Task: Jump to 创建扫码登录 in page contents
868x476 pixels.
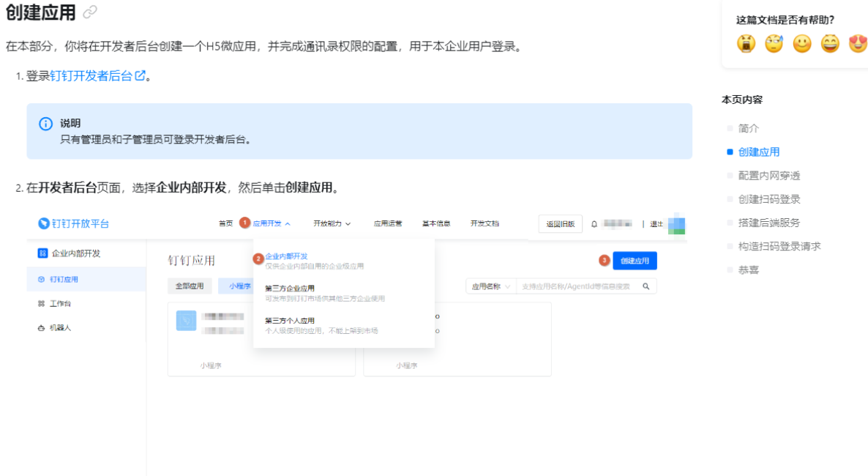Action: click(769, 199)
